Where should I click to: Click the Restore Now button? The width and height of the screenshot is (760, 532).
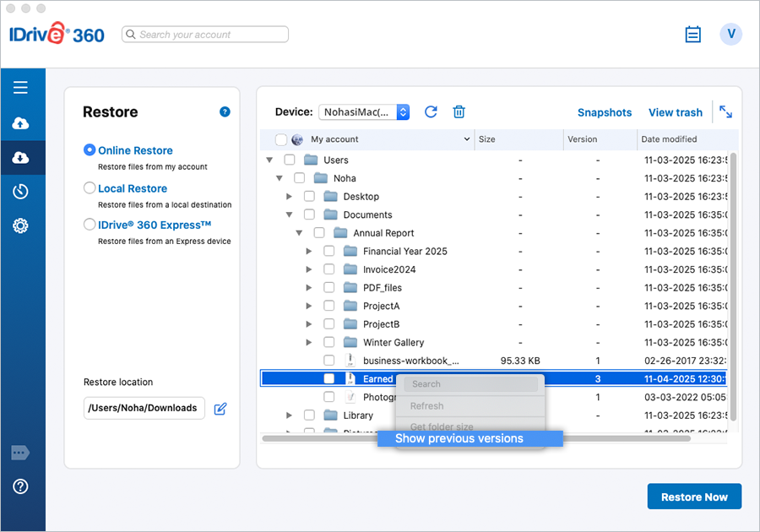(693, 497)
